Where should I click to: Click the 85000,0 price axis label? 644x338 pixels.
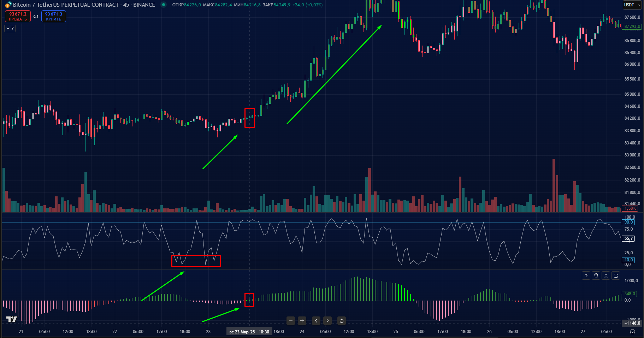click(632, 94)
